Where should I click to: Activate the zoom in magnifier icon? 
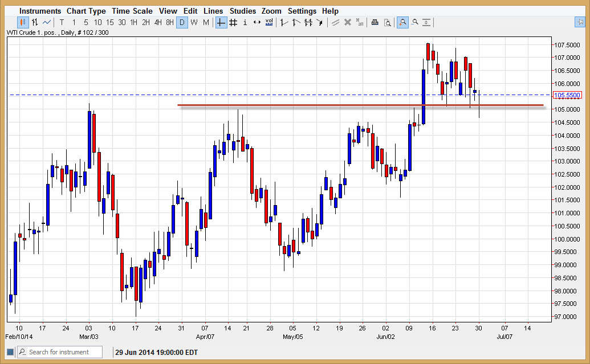[x=402, y=22]
